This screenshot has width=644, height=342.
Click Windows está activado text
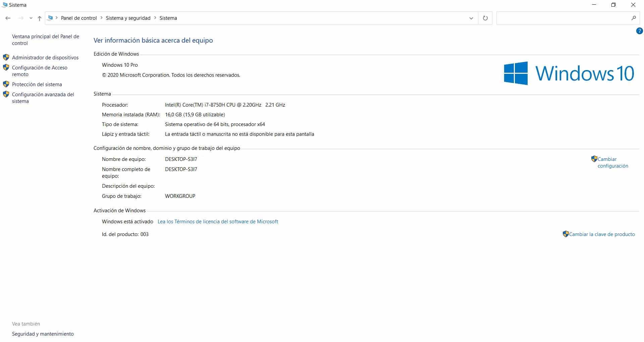[127, 222]
